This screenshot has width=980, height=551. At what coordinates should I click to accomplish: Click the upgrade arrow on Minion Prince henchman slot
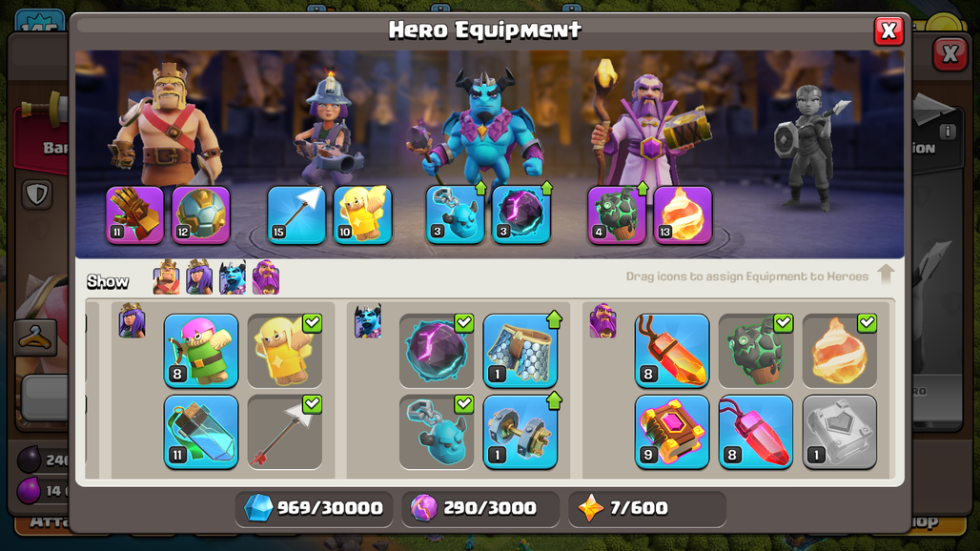tap(480, 188)
